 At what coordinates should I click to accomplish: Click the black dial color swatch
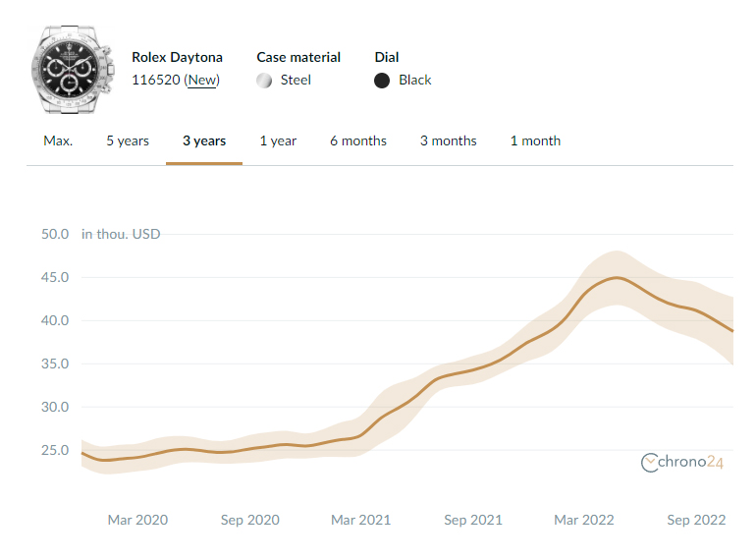click(382, 81)
